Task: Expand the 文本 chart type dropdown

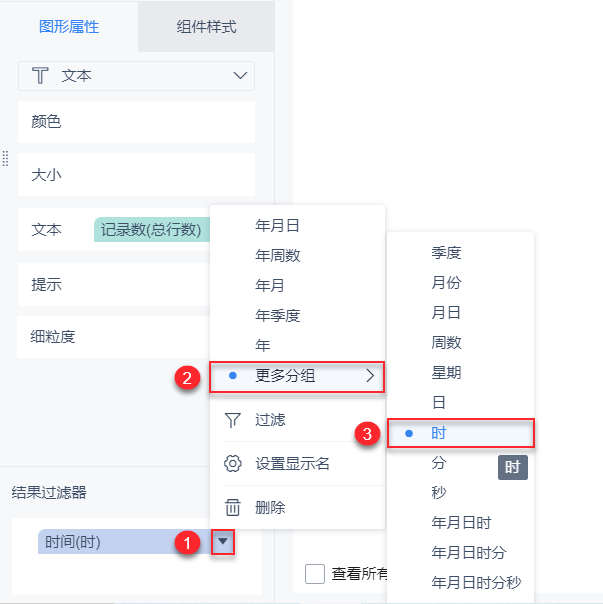Action: click(x=240, y=76)
